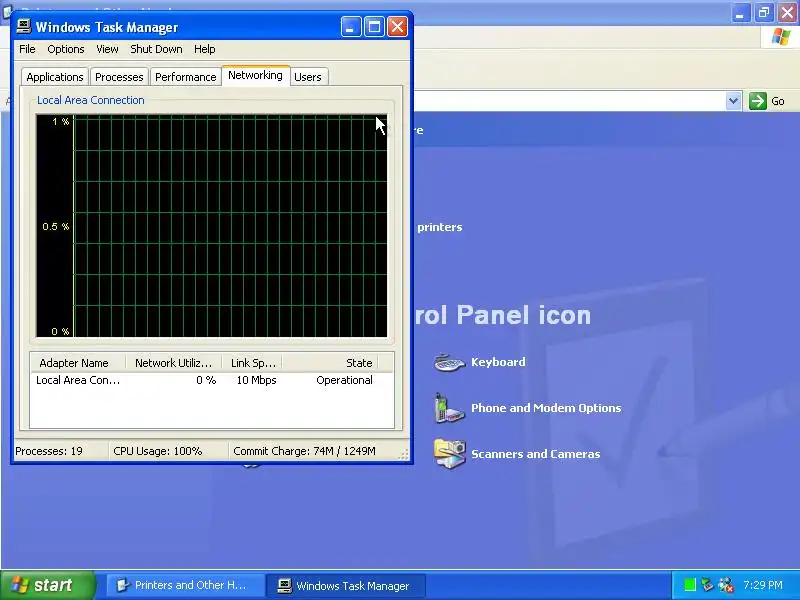Open the Start menu

47,585
